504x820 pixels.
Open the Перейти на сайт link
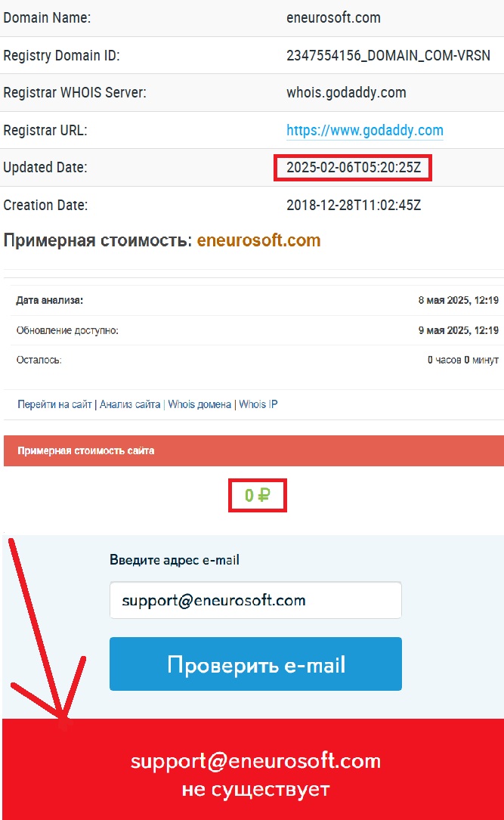pyautogui.click(x=54, y=404)
